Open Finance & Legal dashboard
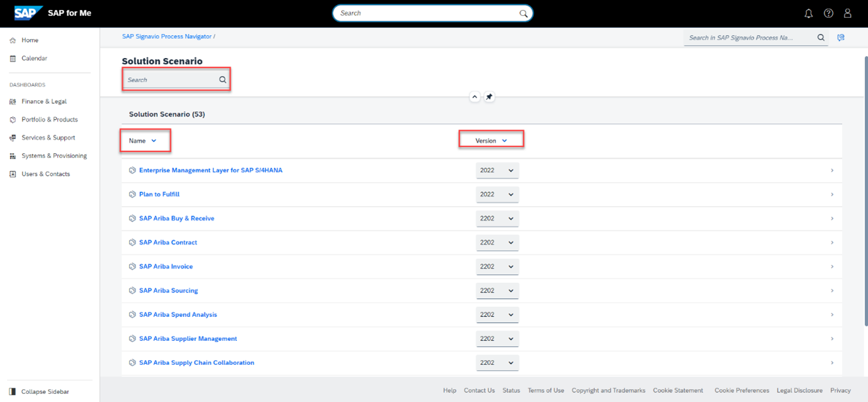 43,101
